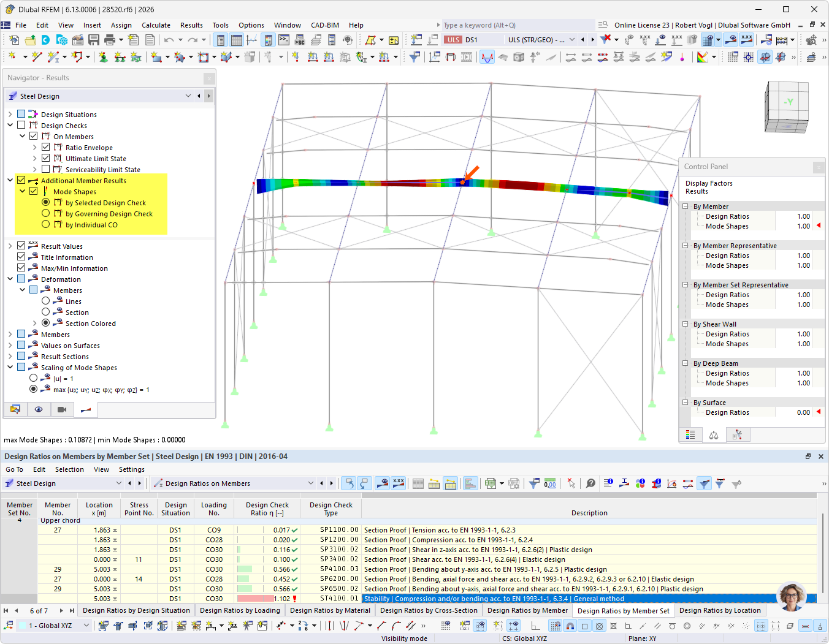Toggle the Max/Min Information checkbox
Image resolution: width=829 pixels, height=644 pixels.
point(21,268)
